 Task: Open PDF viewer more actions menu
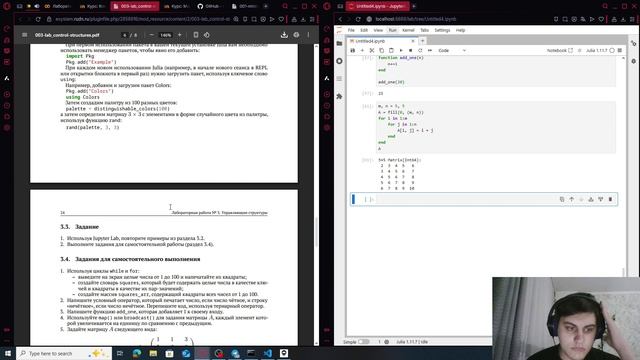[308, 35]
